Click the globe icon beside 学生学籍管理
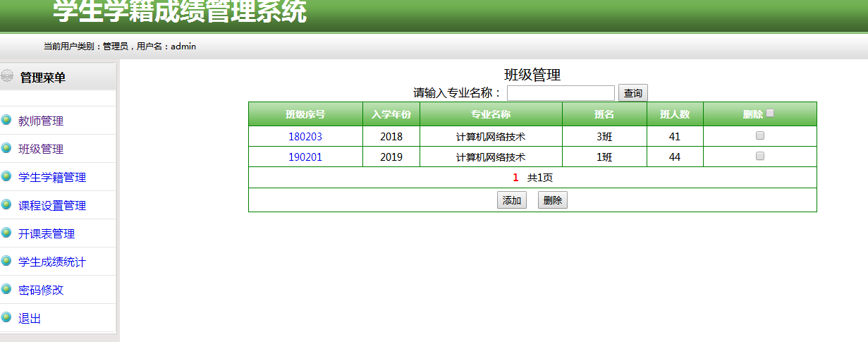 click(6, 176)
